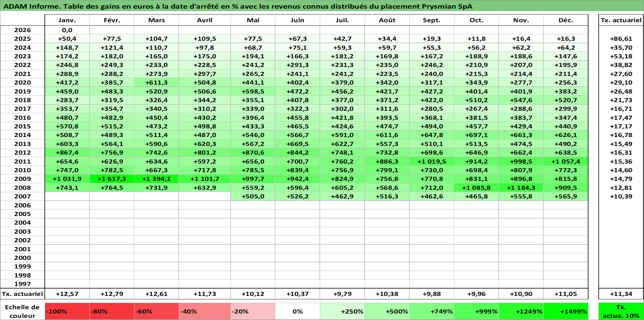
Task: Click the 1997 row label
Action: click(23, 284)
